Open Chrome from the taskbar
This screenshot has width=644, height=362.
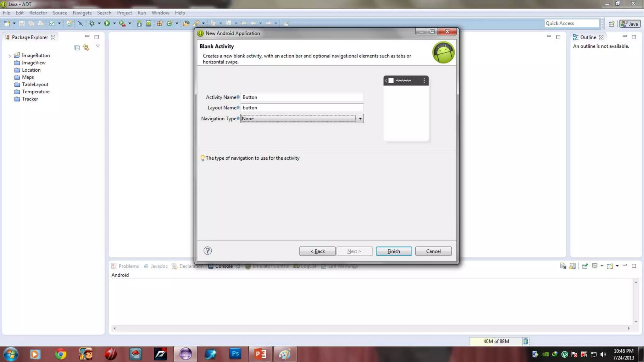pos(60,354)
